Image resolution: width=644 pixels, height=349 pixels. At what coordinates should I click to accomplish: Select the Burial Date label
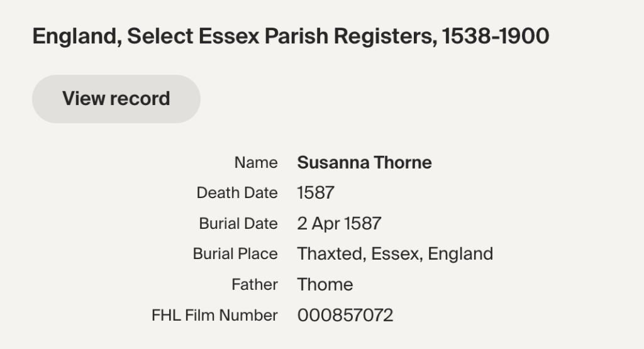(238, 223)
